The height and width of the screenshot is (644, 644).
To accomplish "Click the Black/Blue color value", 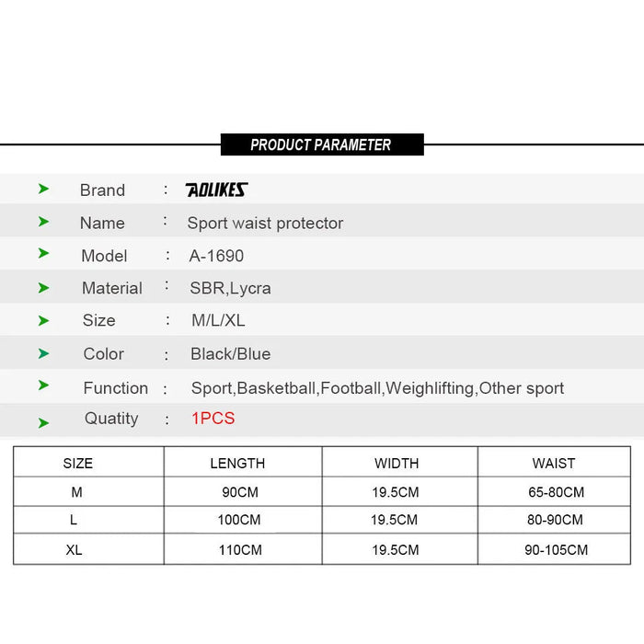I will [x=231, y=354].
